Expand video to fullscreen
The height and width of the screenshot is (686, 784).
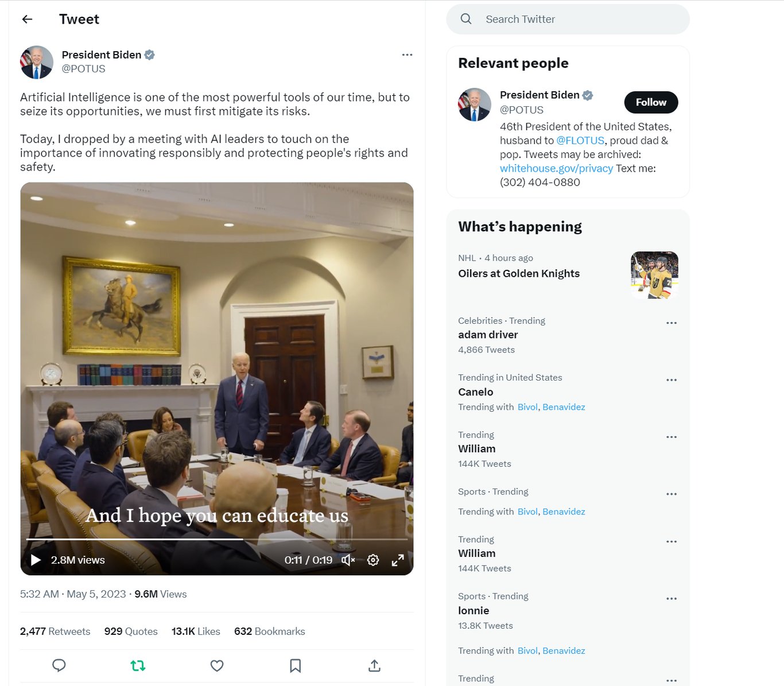click(x=398, y=560)
